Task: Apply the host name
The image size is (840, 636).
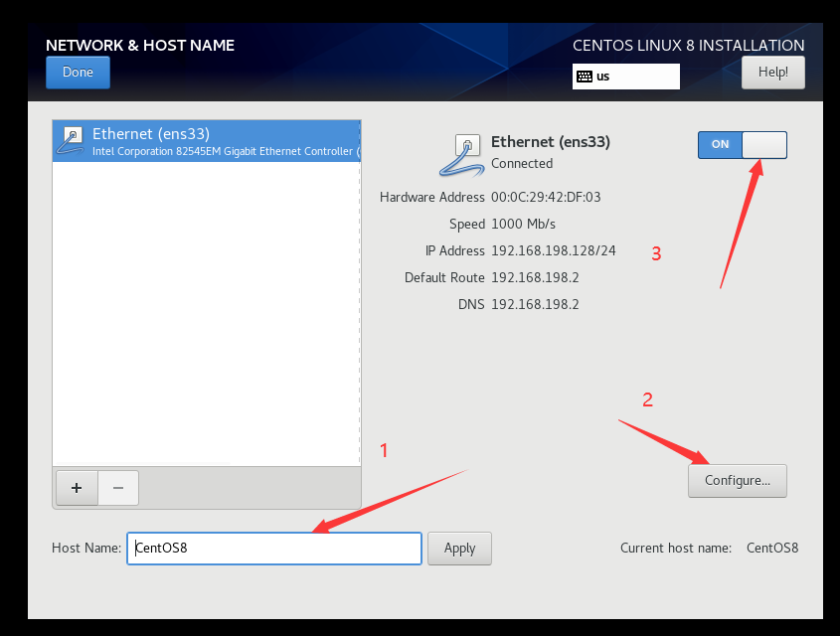Action: (x=459, y=549)
